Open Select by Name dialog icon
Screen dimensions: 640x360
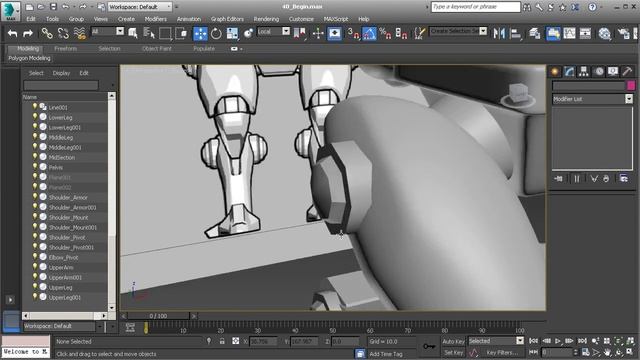point(149,33)
